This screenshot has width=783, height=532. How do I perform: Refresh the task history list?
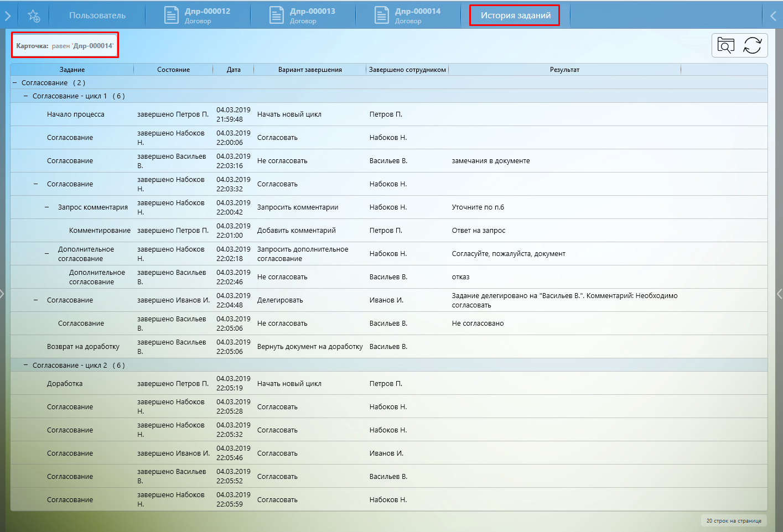tap(753, 45)
